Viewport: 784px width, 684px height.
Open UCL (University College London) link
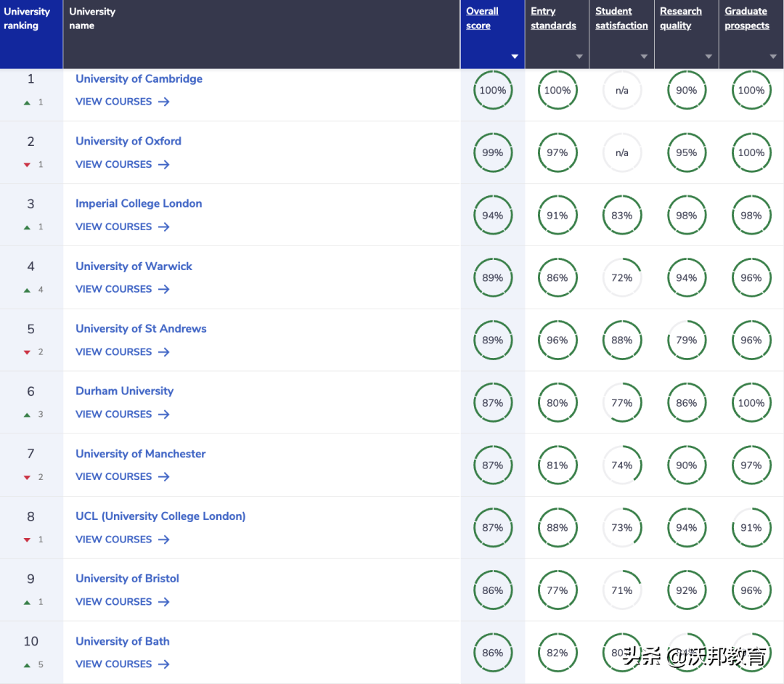point(160,516)
